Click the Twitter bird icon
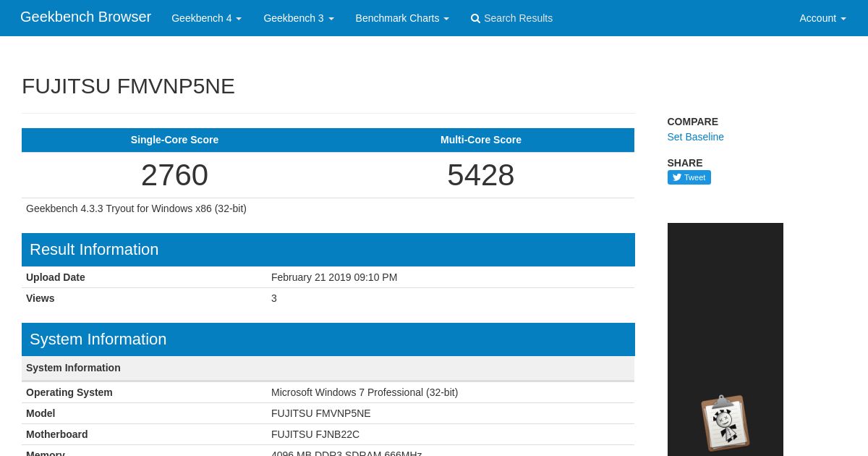The height and width of the screenshot is (456, 868). tap(677, 177)
